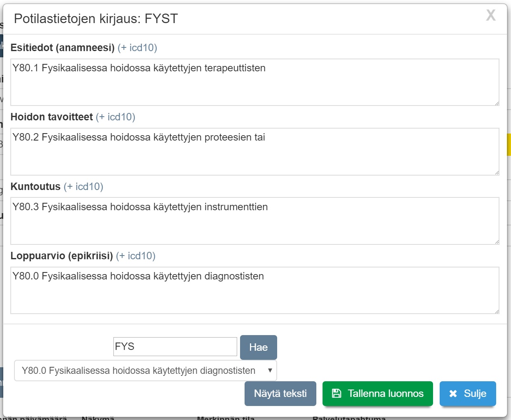Close dialog with the X icon
Image resolution: width=511 pixels, height=420 pixels.
pos(490,16)
